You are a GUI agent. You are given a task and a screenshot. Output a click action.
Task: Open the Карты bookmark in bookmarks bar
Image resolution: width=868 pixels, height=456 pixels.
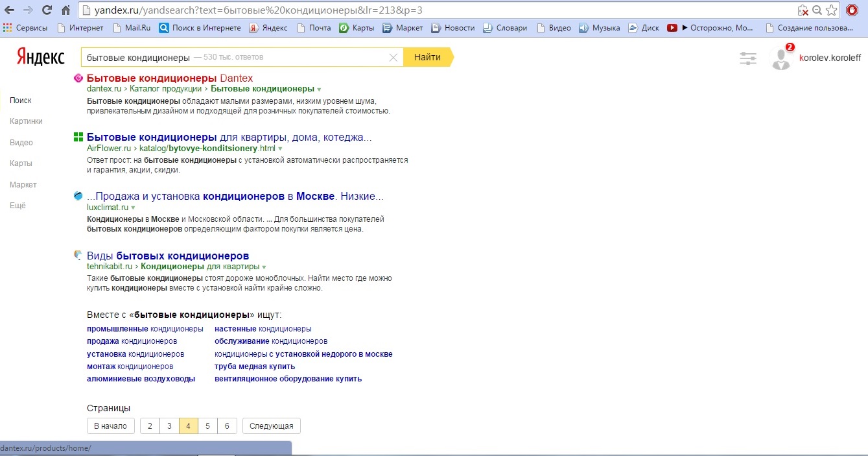click(x=357, y=28)
